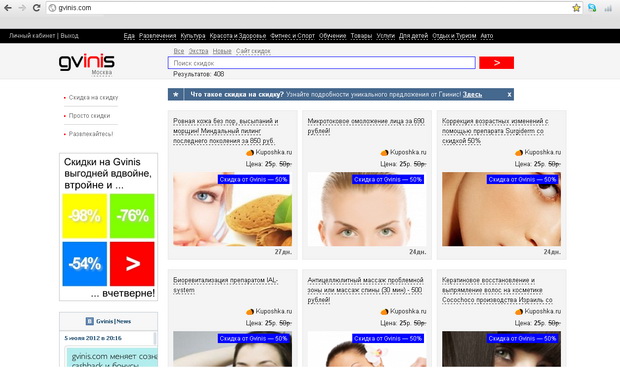Open Отдых и Туризм category
This screenshot has height=368, width=620.
click(454, 36)
